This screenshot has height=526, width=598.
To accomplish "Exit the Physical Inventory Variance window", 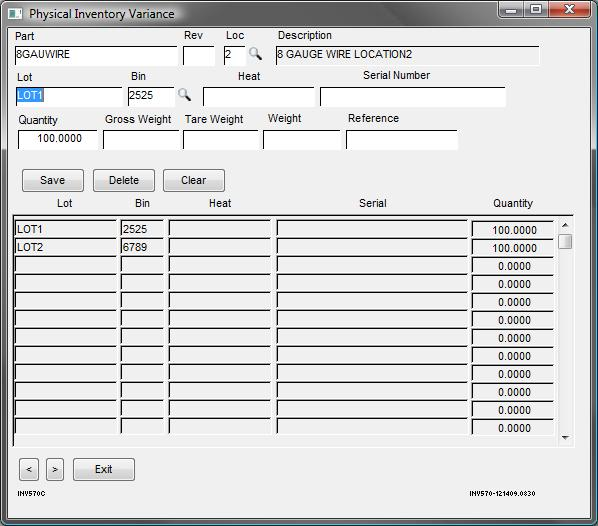I will (104, 469).
